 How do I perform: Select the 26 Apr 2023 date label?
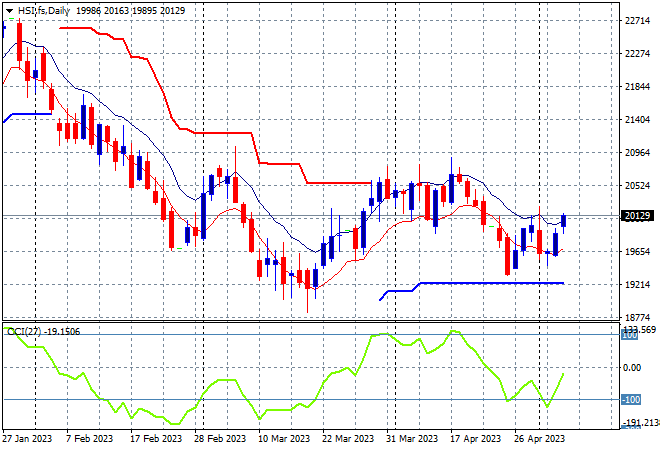539,439
